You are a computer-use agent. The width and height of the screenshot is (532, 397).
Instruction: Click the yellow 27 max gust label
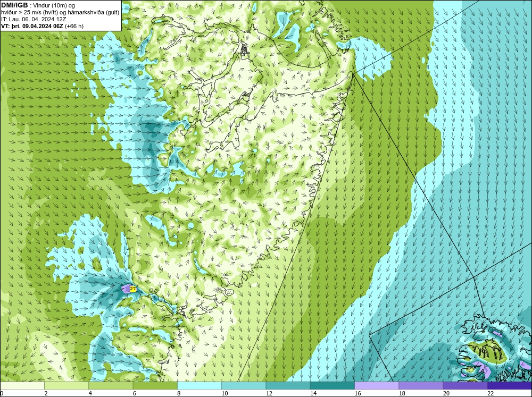coord(133,289)
